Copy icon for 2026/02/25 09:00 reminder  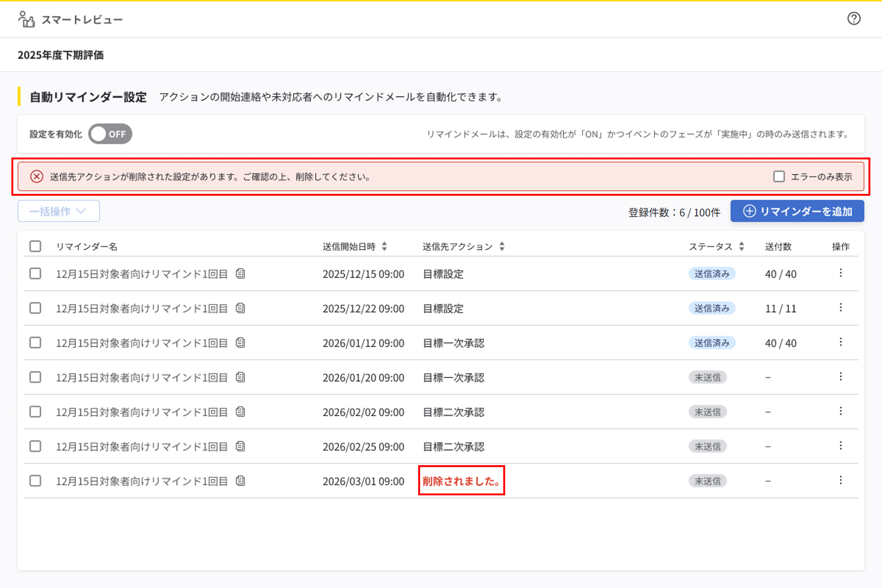point(240,446)
